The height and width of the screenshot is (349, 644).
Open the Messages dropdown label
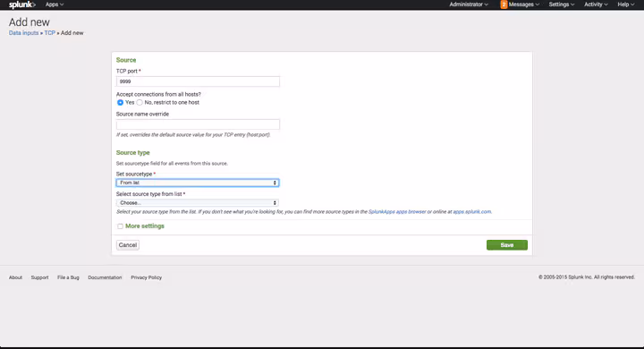click(523, 4)
